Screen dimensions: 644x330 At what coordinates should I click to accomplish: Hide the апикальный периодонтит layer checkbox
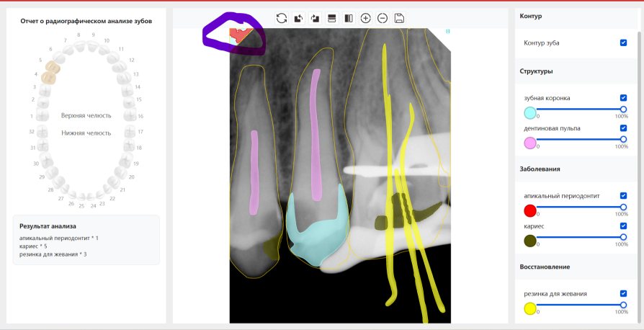click(623, 195)
